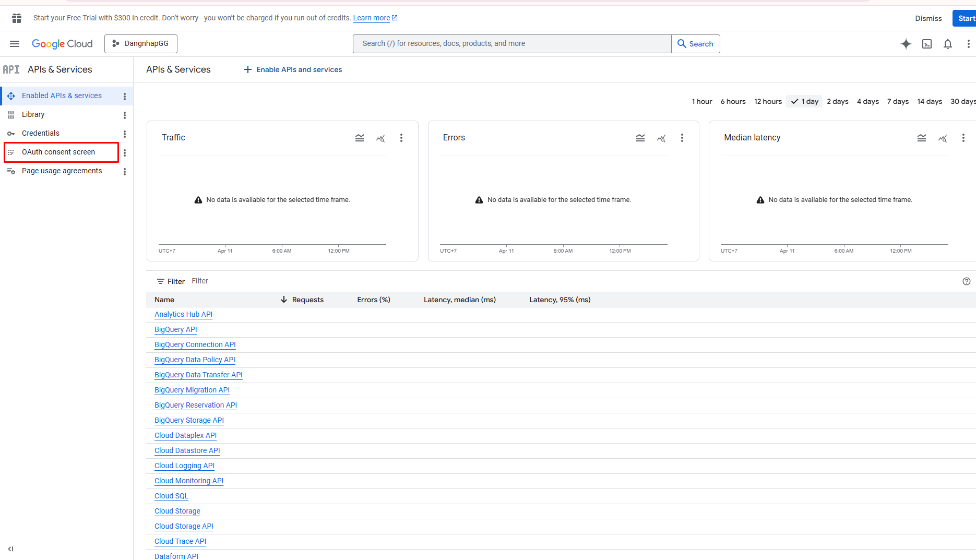Open the DangnhapGG project picker
This screenshot has width=976, height=560.
click(141, 44)
